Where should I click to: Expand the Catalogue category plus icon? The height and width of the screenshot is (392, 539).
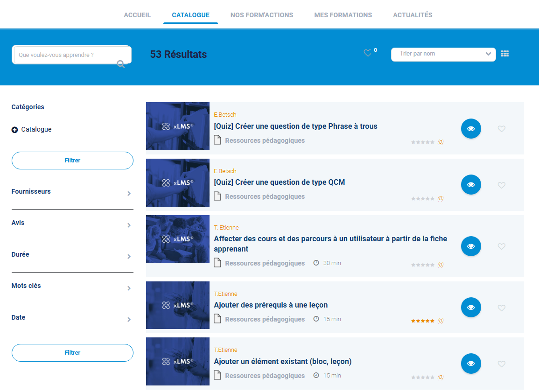14,130
